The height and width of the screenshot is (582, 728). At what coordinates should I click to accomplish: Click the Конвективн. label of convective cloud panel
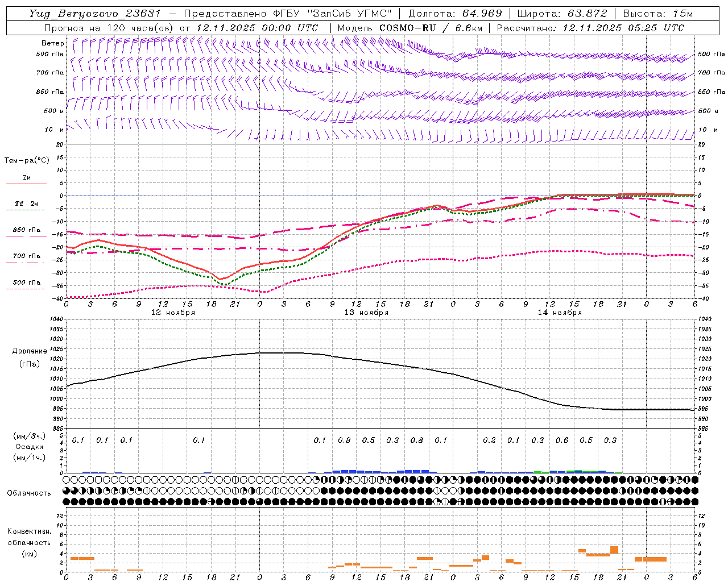coord(29,532)
